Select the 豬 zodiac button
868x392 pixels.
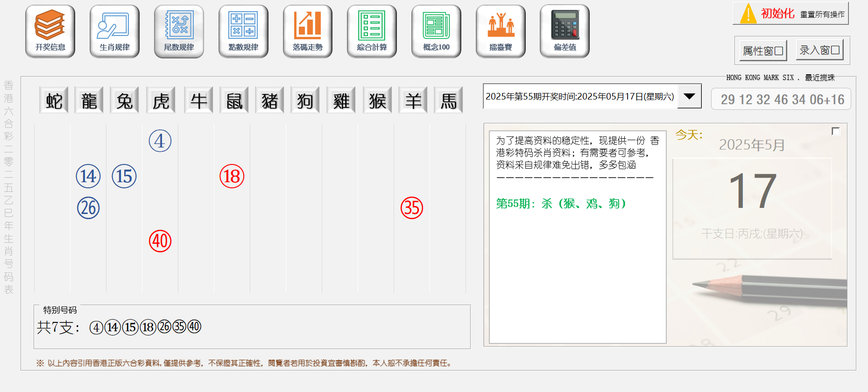click(269, 100)
